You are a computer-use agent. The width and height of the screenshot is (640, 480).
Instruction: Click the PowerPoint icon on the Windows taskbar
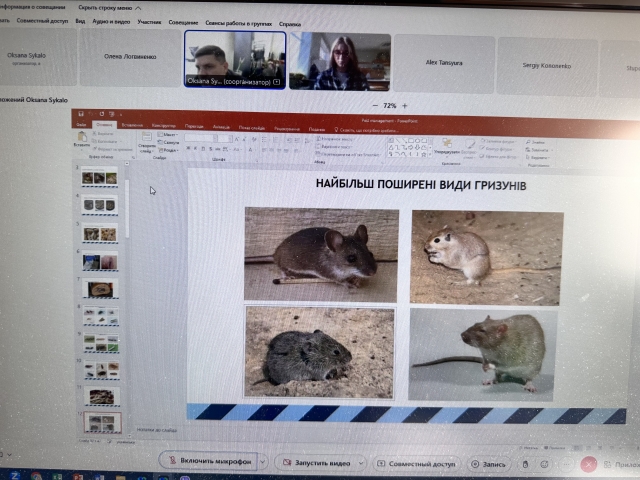click(78, 476)
